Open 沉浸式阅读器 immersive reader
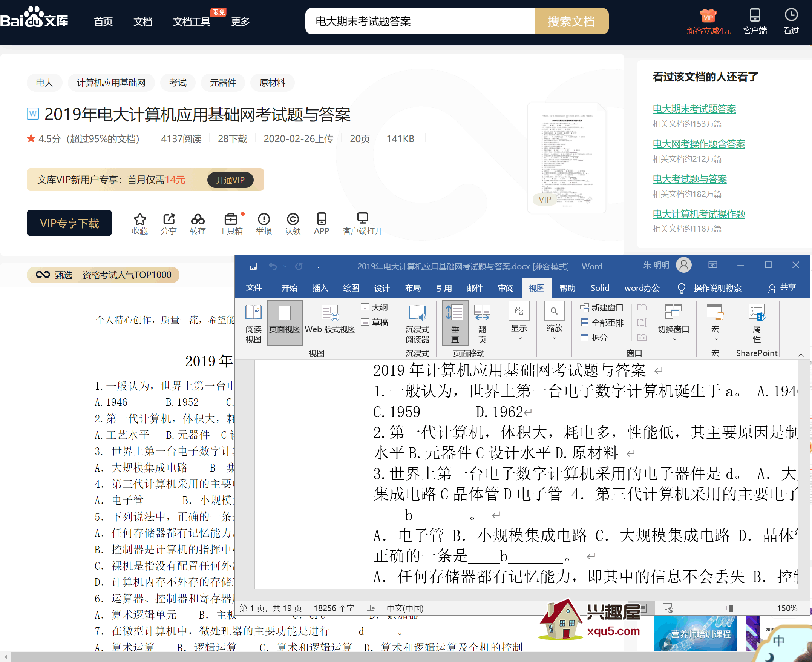The image size is (812, 662). pos(417,324)
